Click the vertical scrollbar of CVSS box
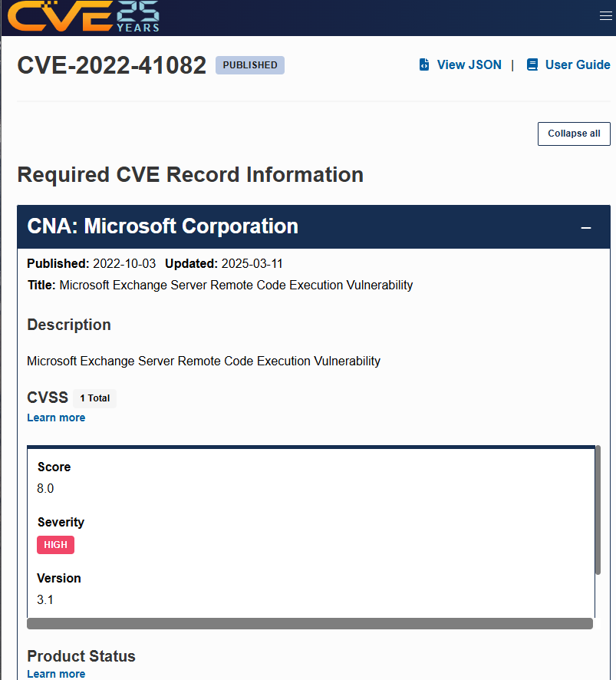616x680 pixels. click(x=598, y=510)
